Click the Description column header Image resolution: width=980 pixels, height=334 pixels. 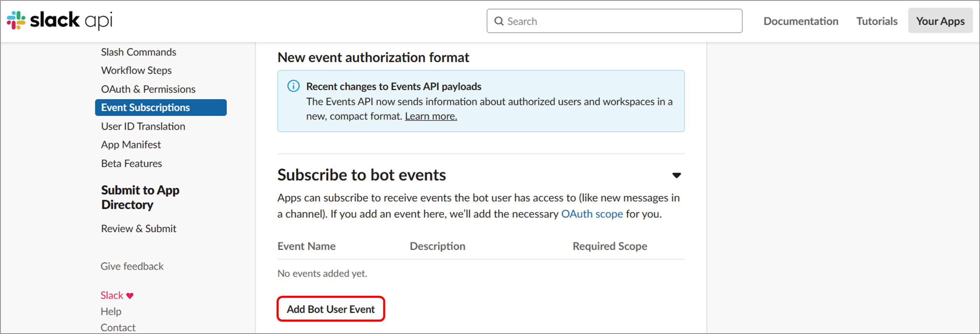[437, 246]
